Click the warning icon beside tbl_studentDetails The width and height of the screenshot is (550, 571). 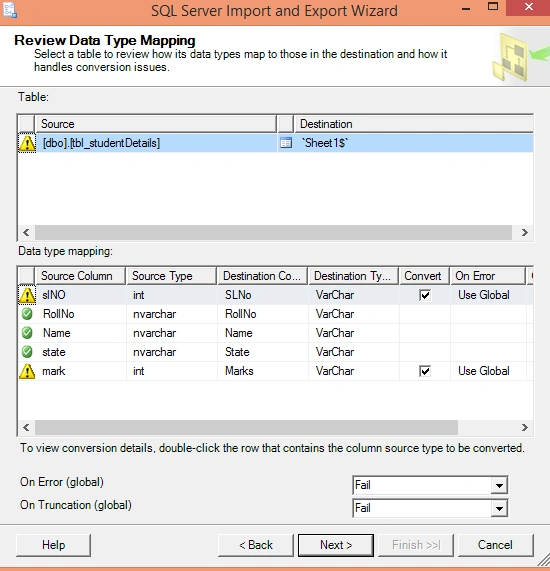tap(27, 143)
